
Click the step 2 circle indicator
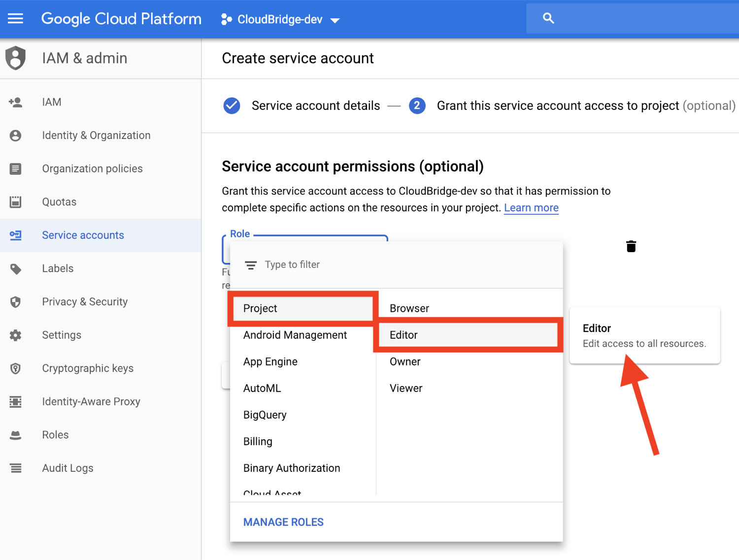[417, 106]
